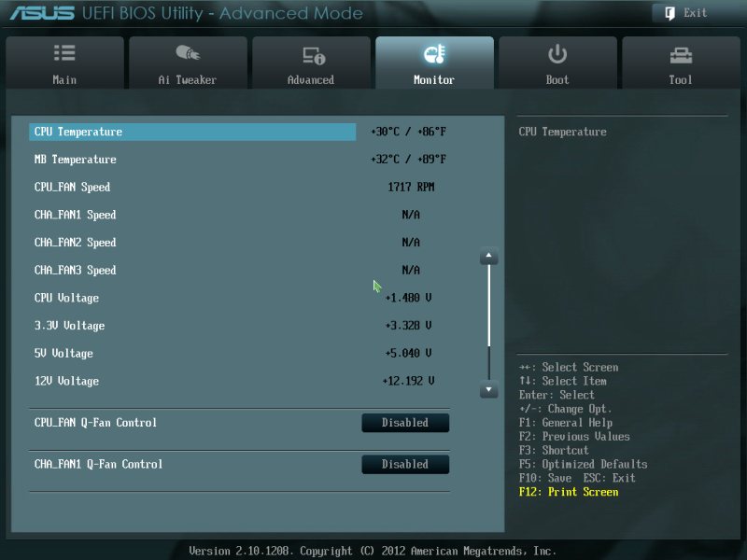Image resolution: width=747 pixels, height=560 pixels.
Task: Click the +32°C / +89°F value
Action: [x=408, y=160]
